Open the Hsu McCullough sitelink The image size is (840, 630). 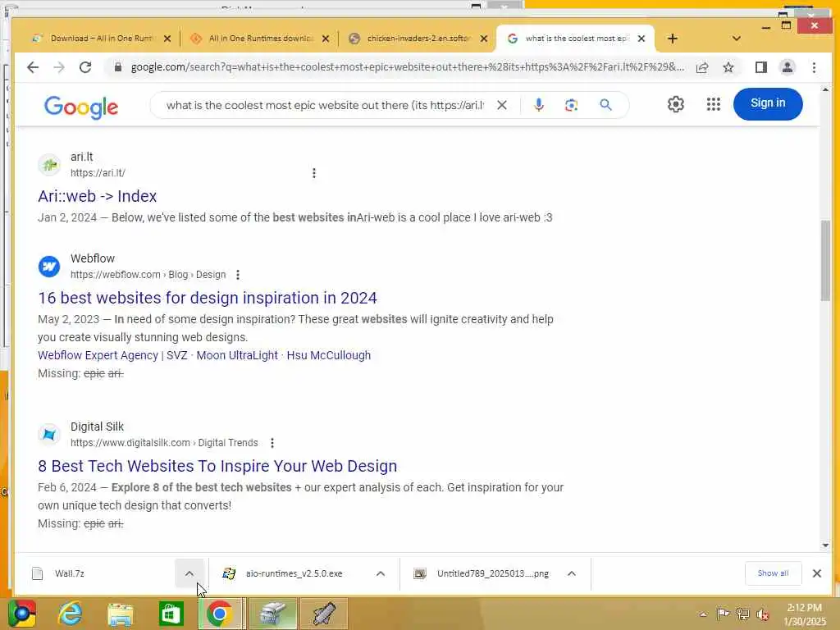(328, 356)
